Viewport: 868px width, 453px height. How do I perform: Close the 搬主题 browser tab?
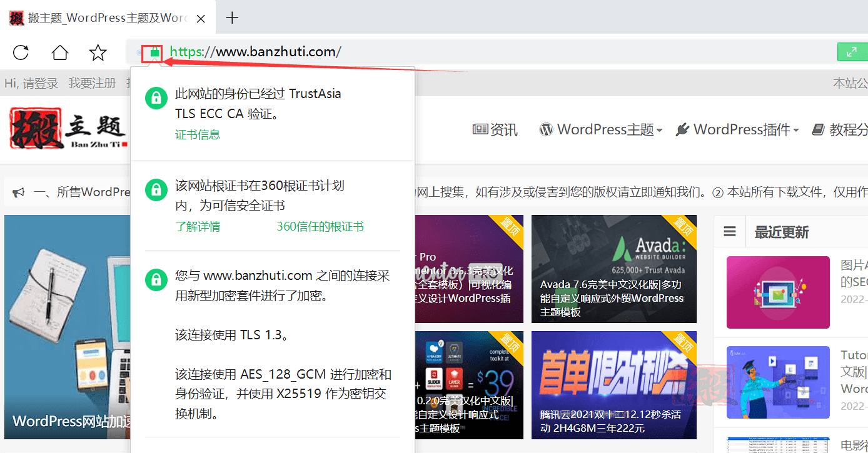201,18
